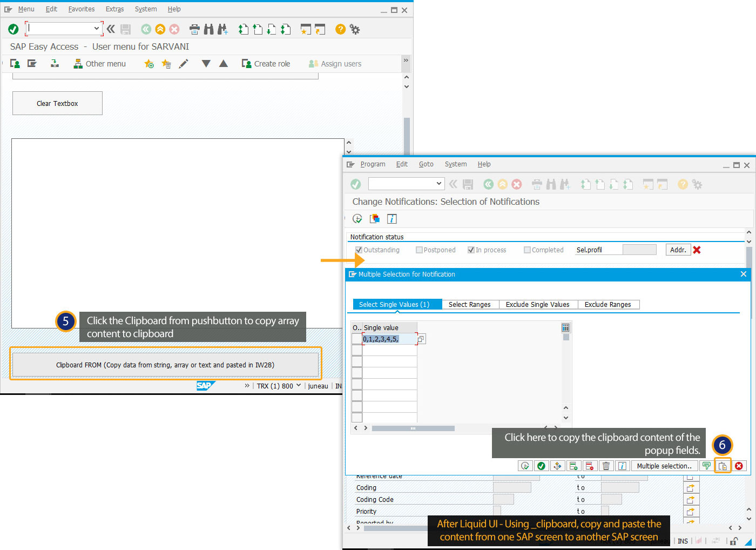Click Multiple selection.. button in popup
The height and width of the screenshot is (550, 756).
(664, 466)
